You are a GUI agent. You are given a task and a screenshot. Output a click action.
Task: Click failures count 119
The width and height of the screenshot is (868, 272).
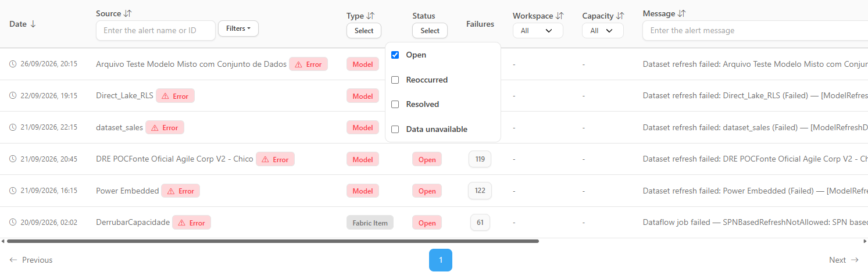click(480, 159)
